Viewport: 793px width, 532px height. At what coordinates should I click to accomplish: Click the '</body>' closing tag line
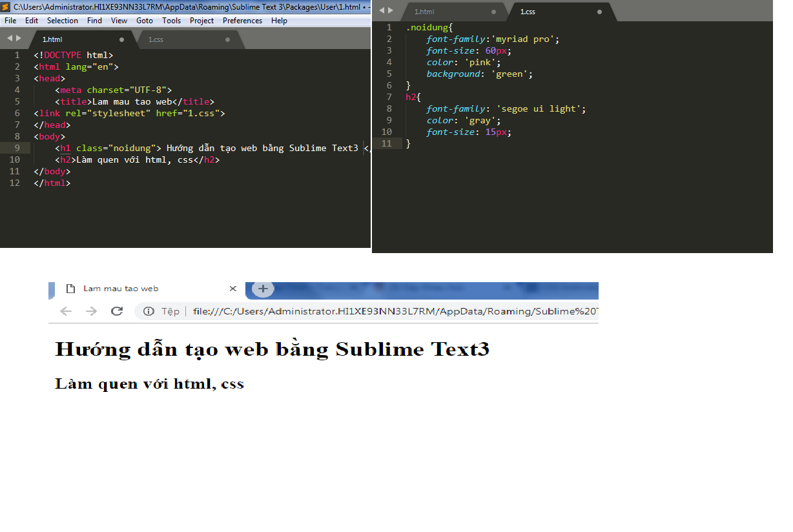[52, 171]
